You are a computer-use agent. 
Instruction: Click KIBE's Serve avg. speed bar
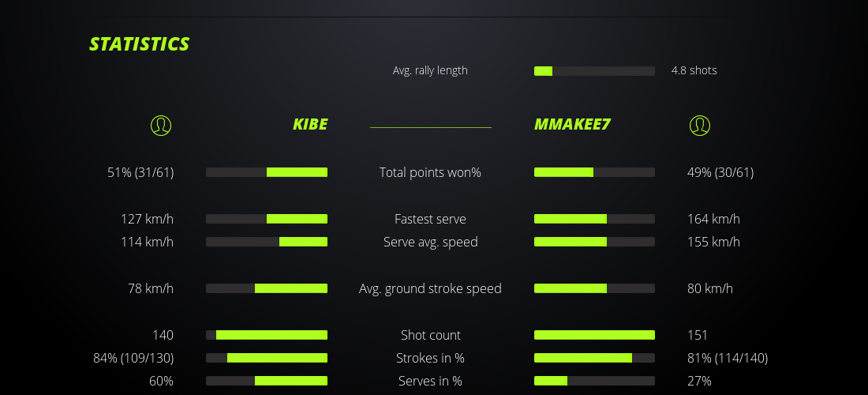(x=267, y=242)
